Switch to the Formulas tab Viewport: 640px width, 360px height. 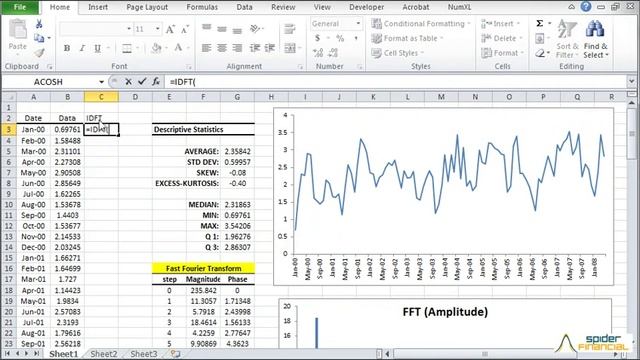pyautogui.click(x=202, y=7)
